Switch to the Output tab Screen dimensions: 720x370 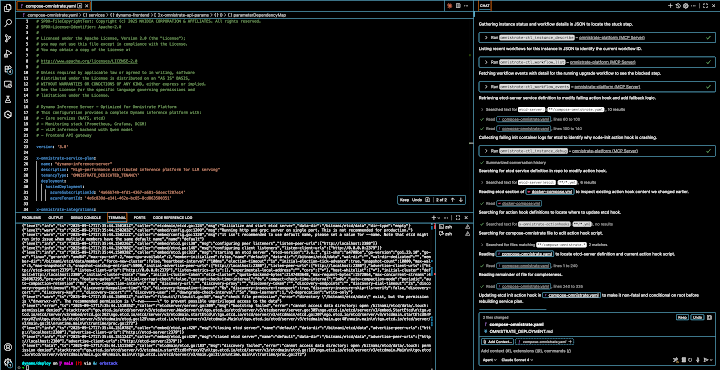(56, 217)
